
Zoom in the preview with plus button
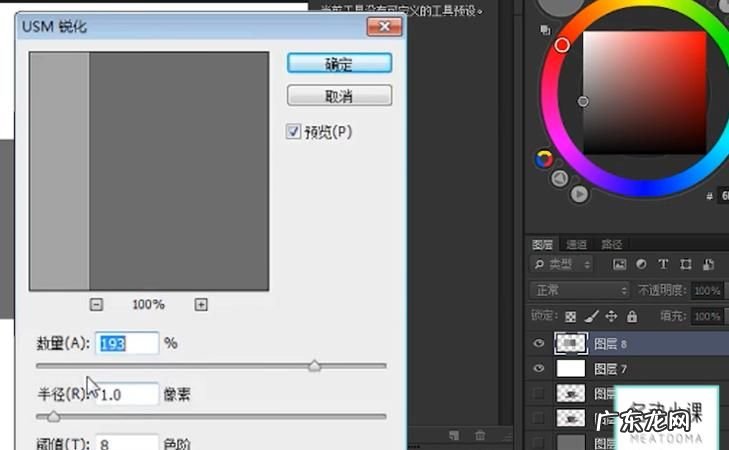coord(201,304)
